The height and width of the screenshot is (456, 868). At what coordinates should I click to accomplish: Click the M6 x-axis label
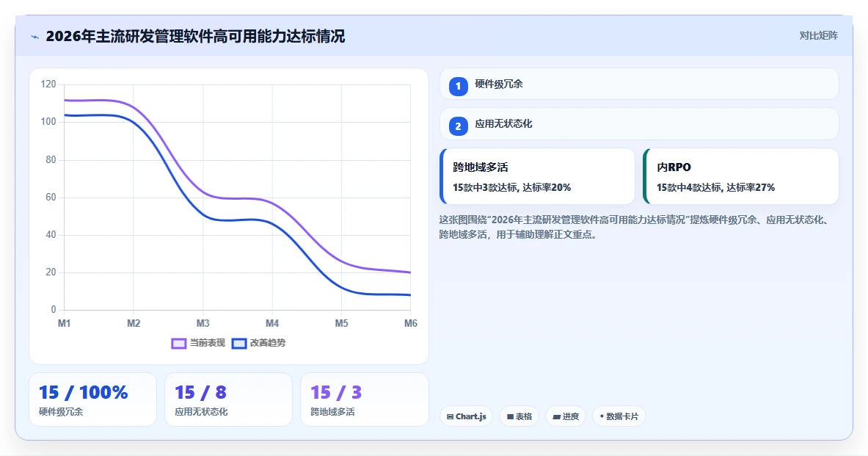coord(411,323)
